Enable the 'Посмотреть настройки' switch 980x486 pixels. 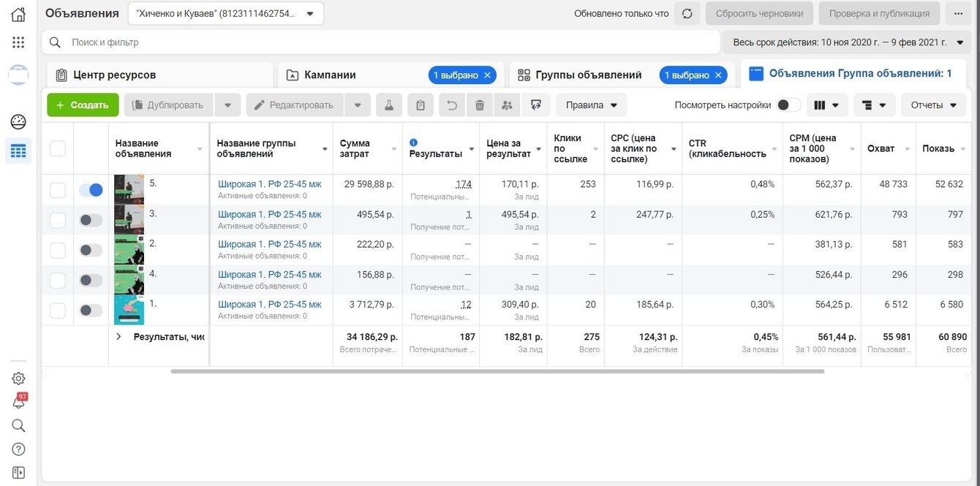(788, 105)
